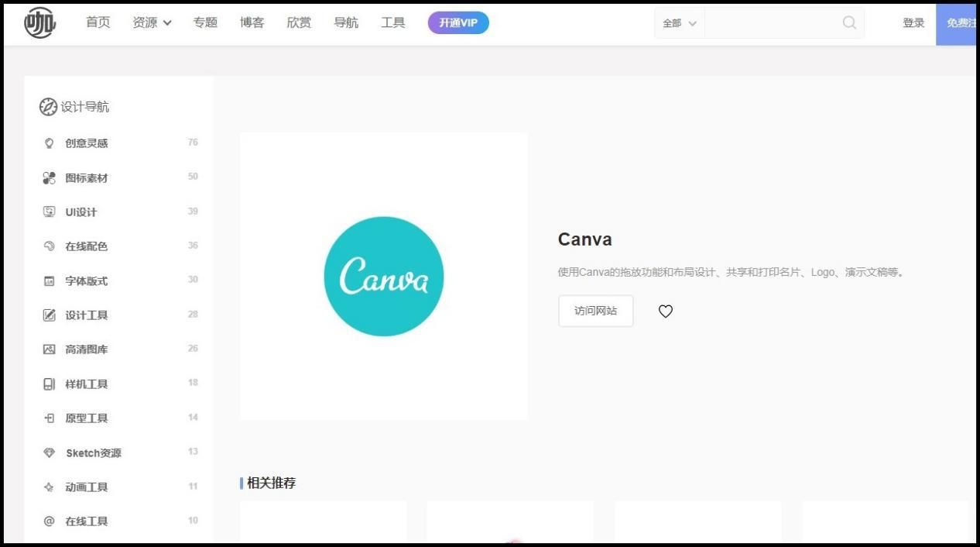Open the 欣赏 nav item
The height and width of the screenshot is (547, 980).
pos(299,22)
